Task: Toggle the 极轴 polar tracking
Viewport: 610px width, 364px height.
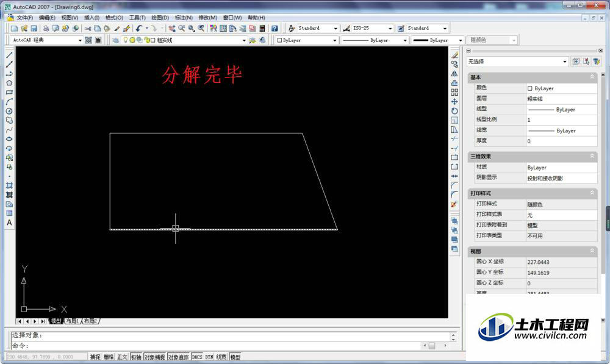Action: (x=136, y=357)
